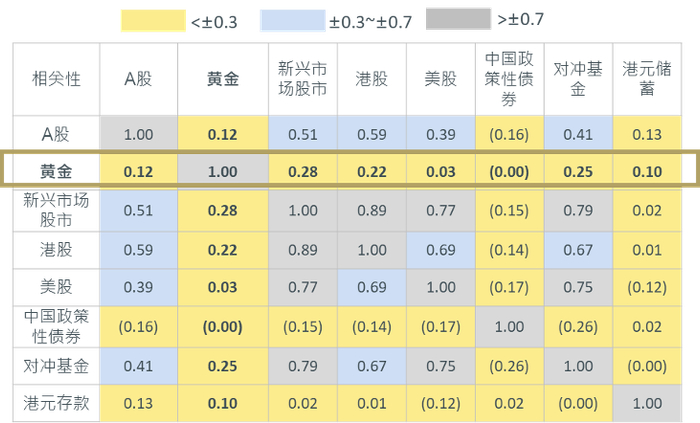Select the 对冲基金 row label
The height and width of the screenshot is (423, 700).
pos(55,365)
